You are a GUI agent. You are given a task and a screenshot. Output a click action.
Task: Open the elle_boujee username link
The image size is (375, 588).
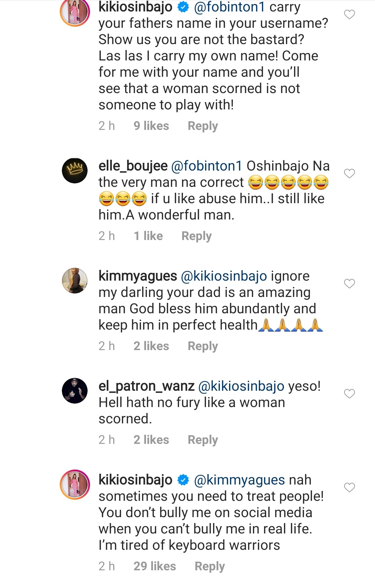133,166
